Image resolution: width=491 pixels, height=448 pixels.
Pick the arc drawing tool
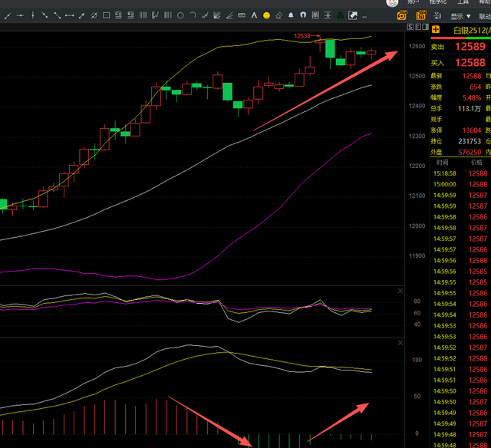tap(193, 15)
